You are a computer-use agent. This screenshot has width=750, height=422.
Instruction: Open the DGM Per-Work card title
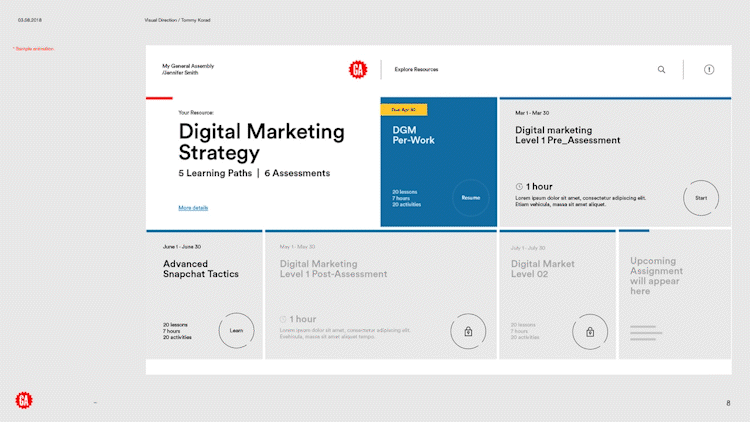413,135
